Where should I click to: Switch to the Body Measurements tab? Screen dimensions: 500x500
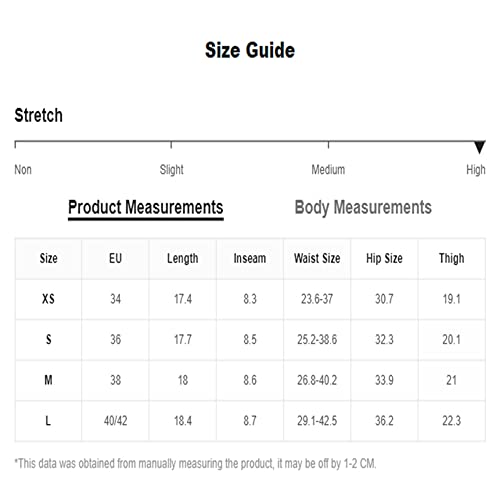363,208
